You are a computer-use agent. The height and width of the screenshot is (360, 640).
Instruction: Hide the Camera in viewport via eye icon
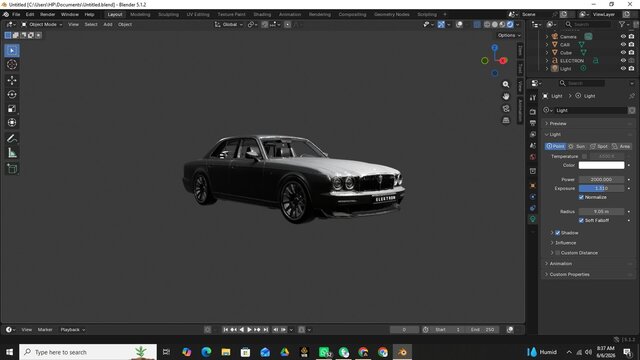(623, 37)
